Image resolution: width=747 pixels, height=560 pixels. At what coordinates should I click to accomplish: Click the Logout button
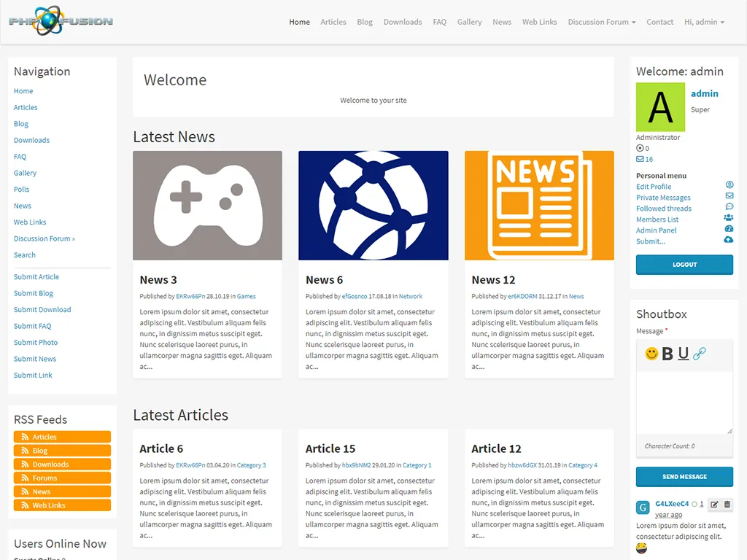[684, 265]
